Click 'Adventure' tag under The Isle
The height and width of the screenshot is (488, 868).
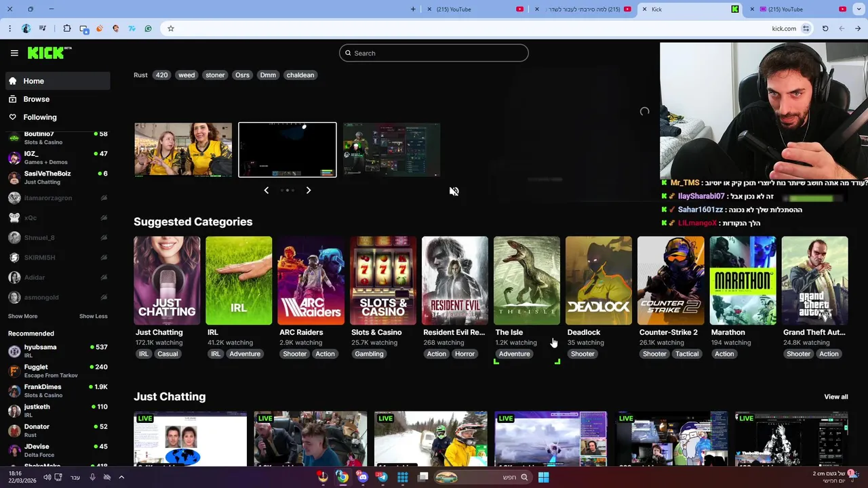[x=514, y=354]
